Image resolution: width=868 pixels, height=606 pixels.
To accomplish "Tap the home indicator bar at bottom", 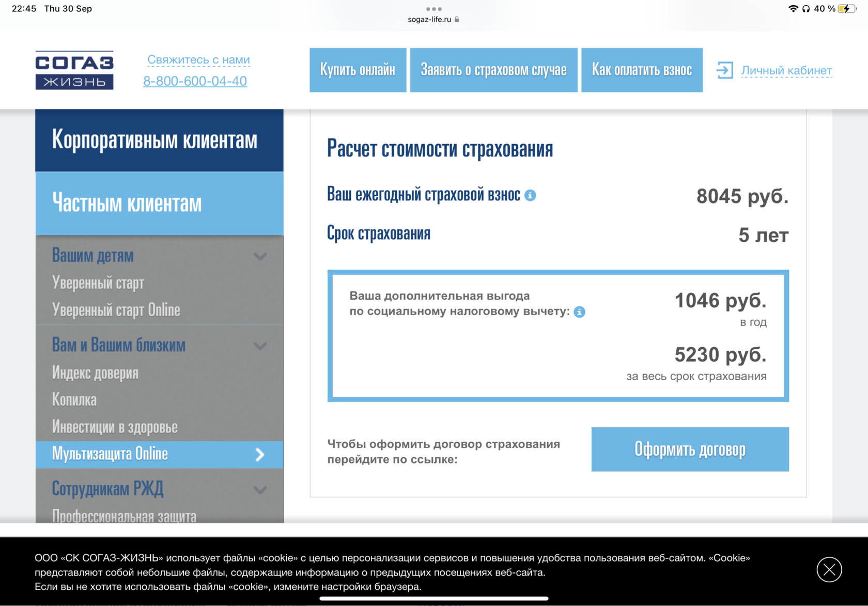I will 434,599.
